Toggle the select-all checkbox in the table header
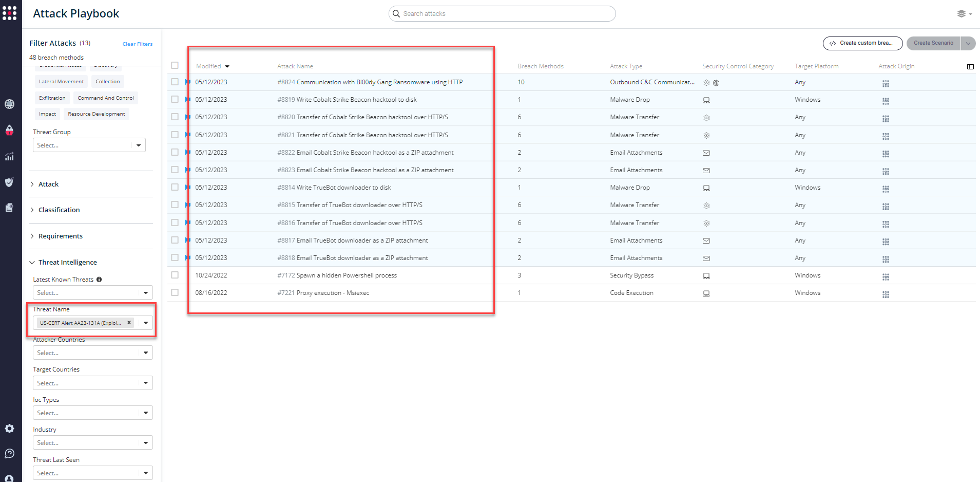This screenshot has width=980, height=482. click(x=175, y=65)
